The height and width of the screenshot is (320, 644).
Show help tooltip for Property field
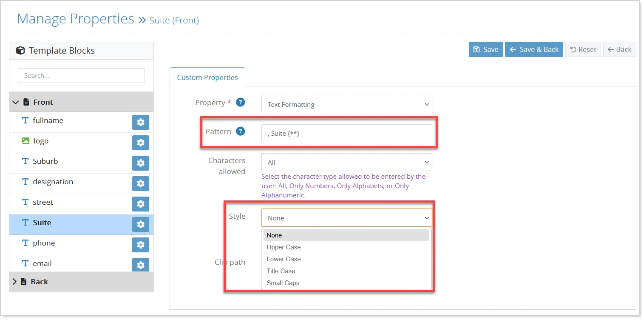(241, 103)
